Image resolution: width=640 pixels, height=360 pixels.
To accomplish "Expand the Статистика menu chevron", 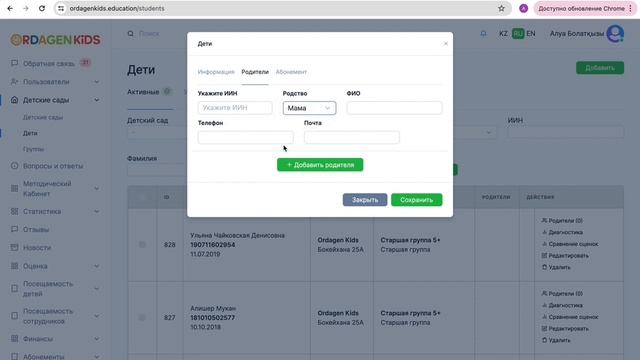I will pos(97,211).
